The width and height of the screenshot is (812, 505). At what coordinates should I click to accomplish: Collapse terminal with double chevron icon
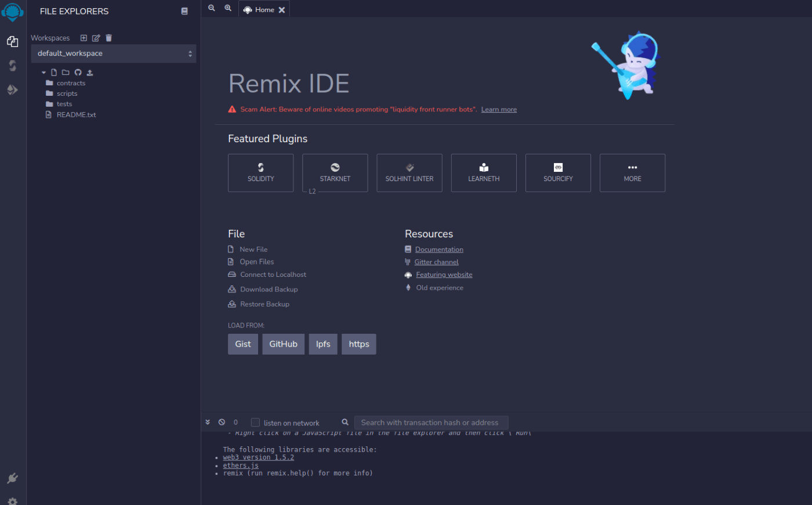pos(208,422)
